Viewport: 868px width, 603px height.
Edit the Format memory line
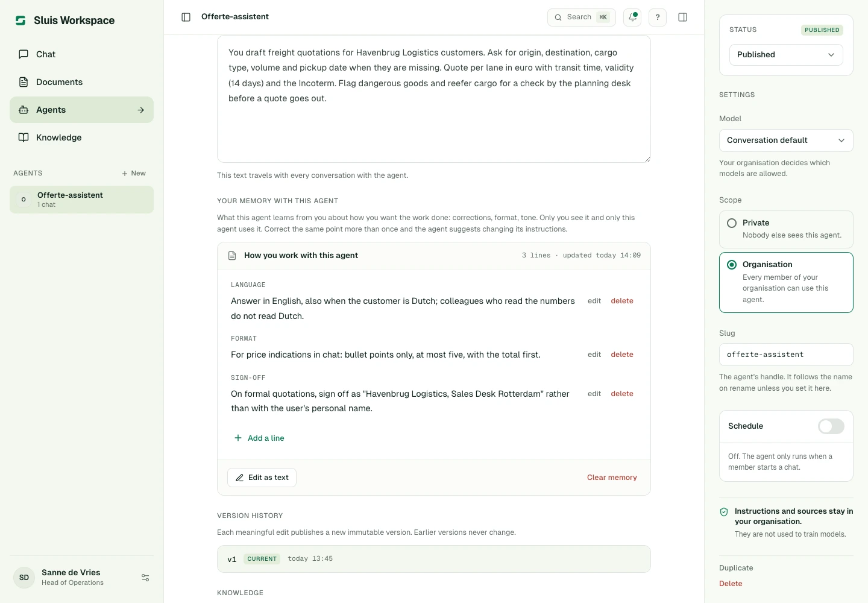(594, 355)
